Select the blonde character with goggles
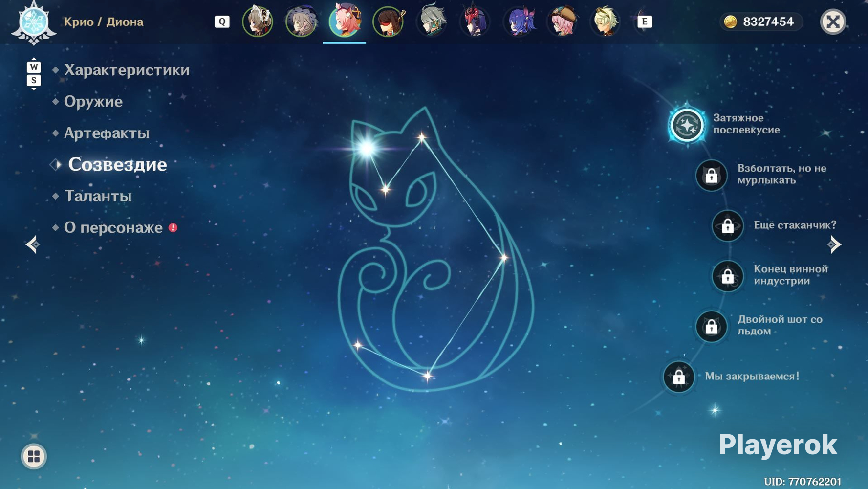Viewport: 868px width, 489px height. pos(606,21)
